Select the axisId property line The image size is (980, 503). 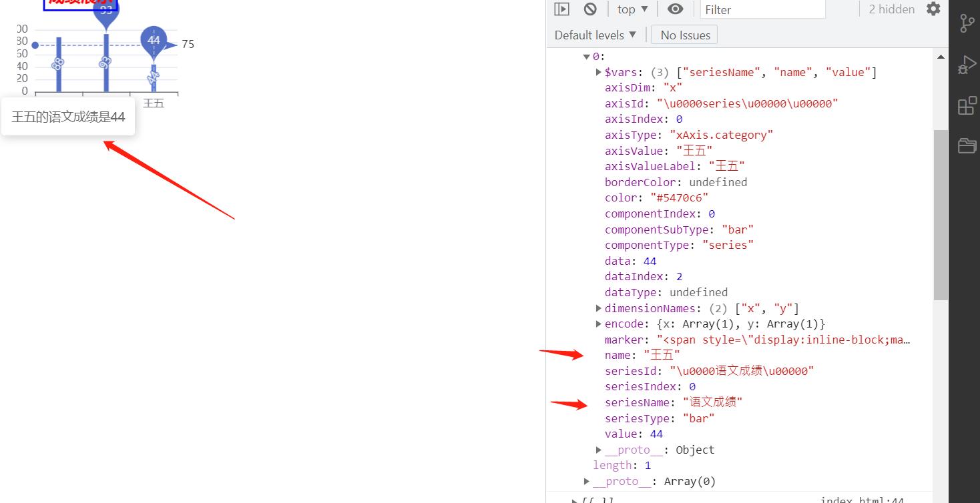coord(722,103)
